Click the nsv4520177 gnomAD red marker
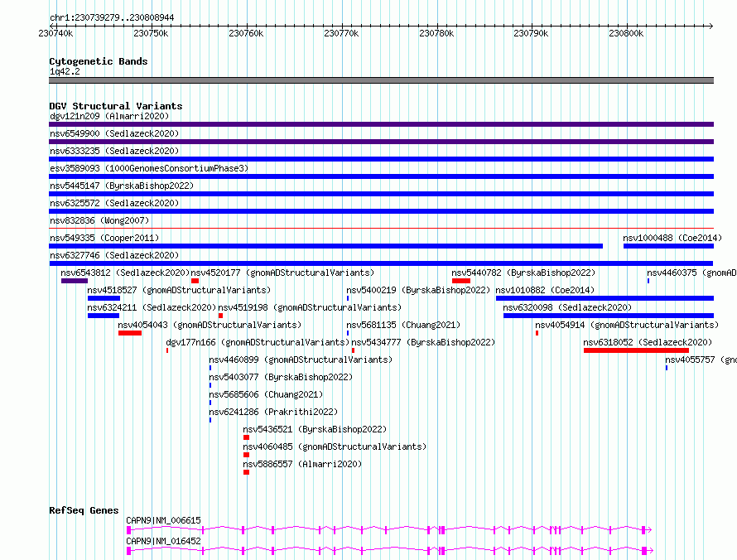Screen dimensions: 737x560 pos(195,281)
